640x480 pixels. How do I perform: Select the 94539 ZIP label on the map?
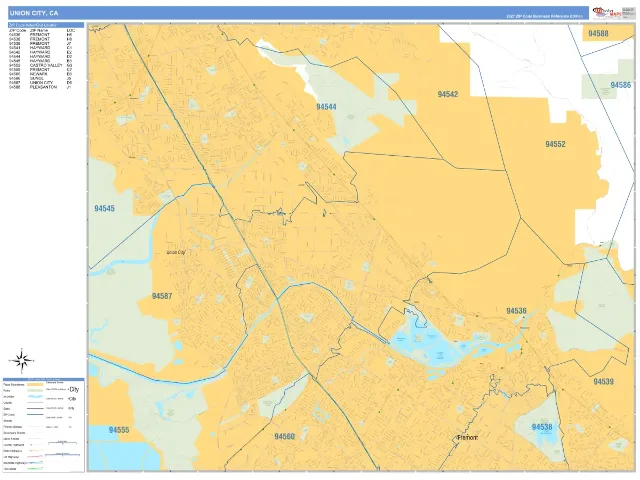(603, 382)
